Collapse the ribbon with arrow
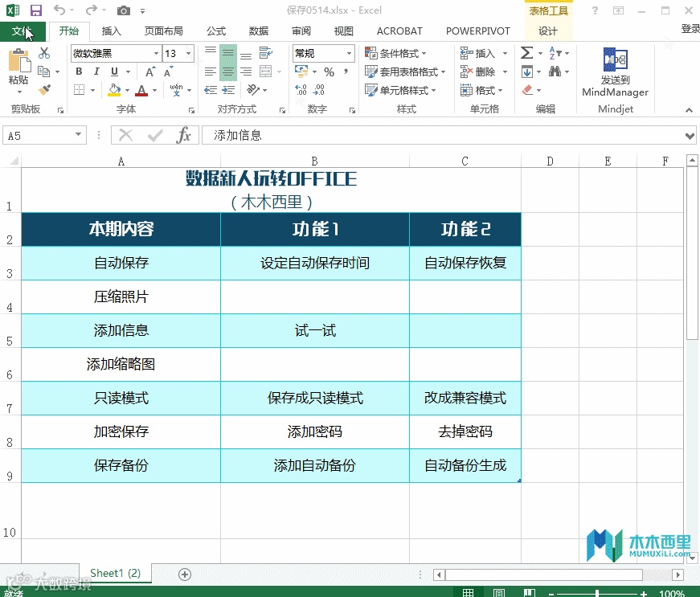 pos(689,110)
